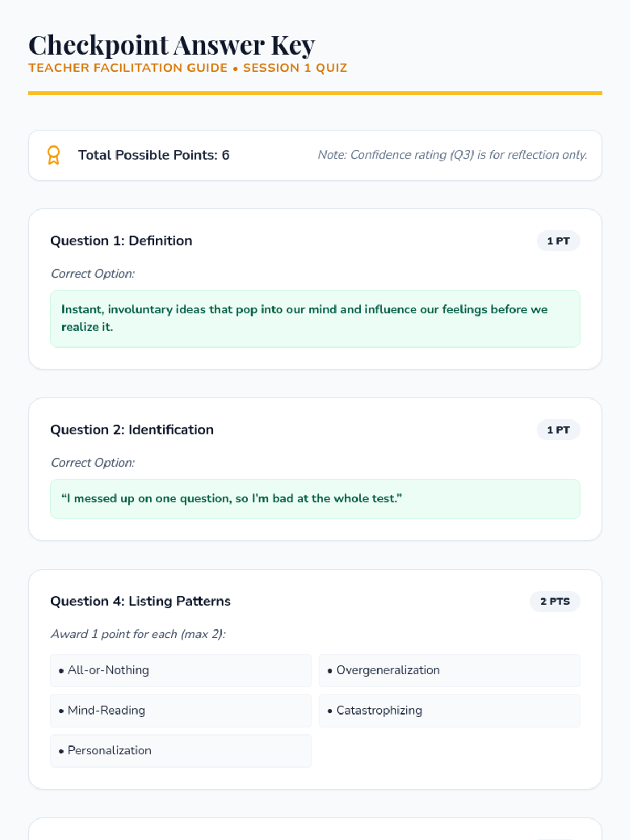Pick the Personalization pattern item
The height and width of the screenshot is (840, 630).
pos(181,751)
